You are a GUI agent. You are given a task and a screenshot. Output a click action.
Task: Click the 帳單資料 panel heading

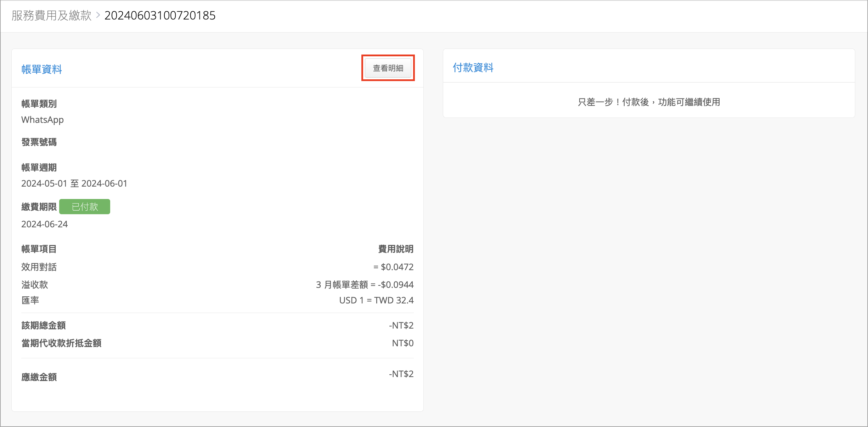41,69
